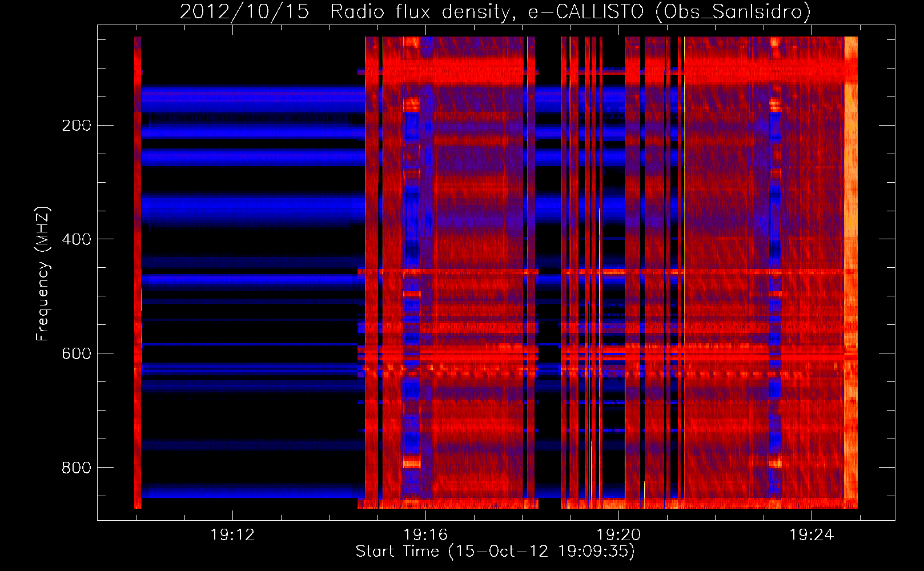Viewport: 924px width, 571px height.
Task: Click the '400' frequency tick label
Action: (x=77, y=239)
